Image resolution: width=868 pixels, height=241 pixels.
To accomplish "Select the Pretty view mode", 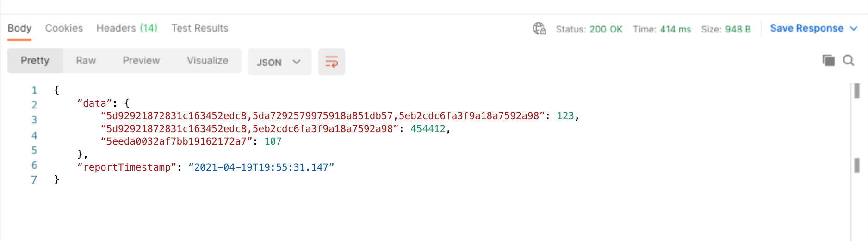I will point(35,61).
